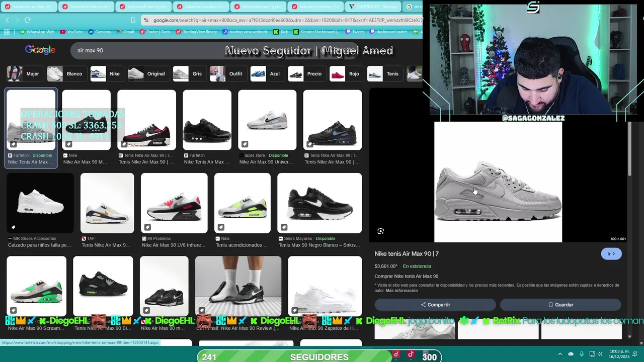Open the laces store white sneaker thumbnail

click(x=267, y=120)
